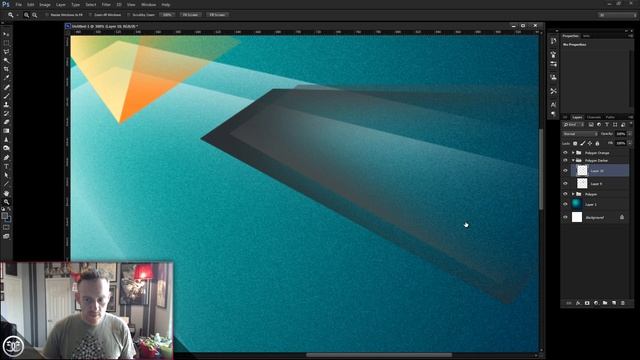Select the Line shape tool
Screen dimensions: 640x360
point(6,184)
